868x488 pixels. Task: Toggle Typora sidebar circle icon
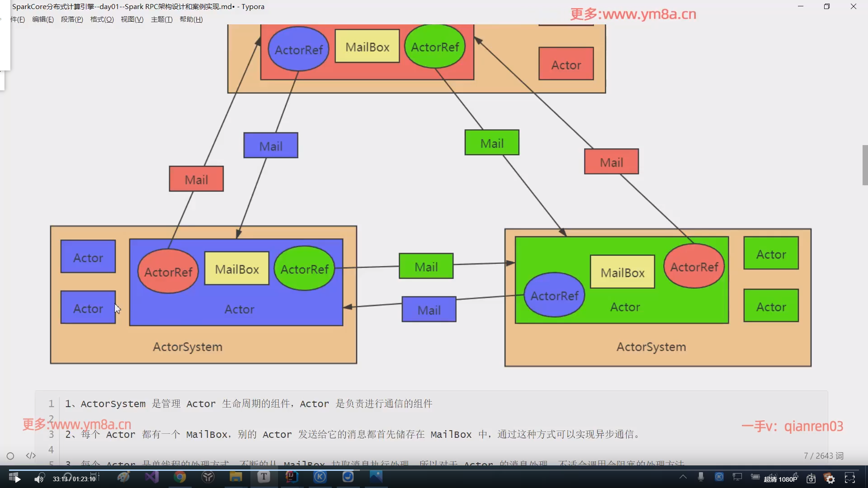10,456
